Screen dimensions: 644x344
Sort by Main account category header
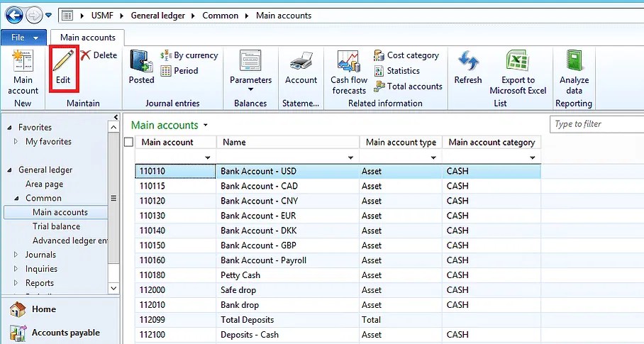point(492,142)
